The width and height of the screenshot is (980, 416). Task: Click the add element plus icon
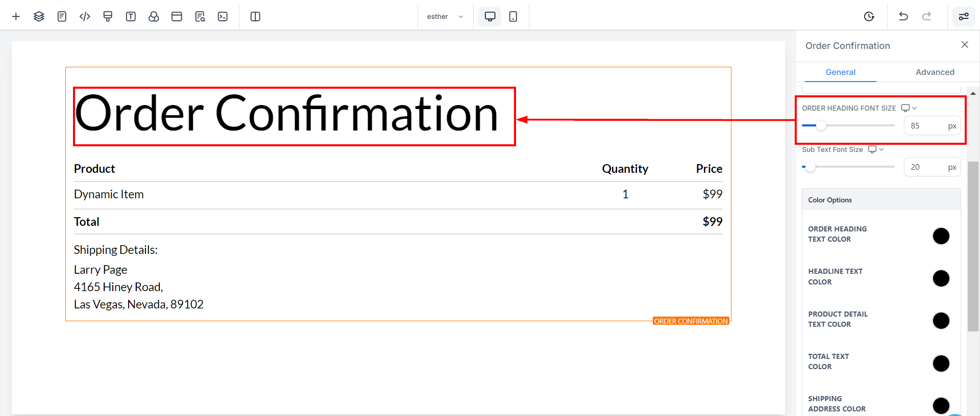click(x=16, y=16)
